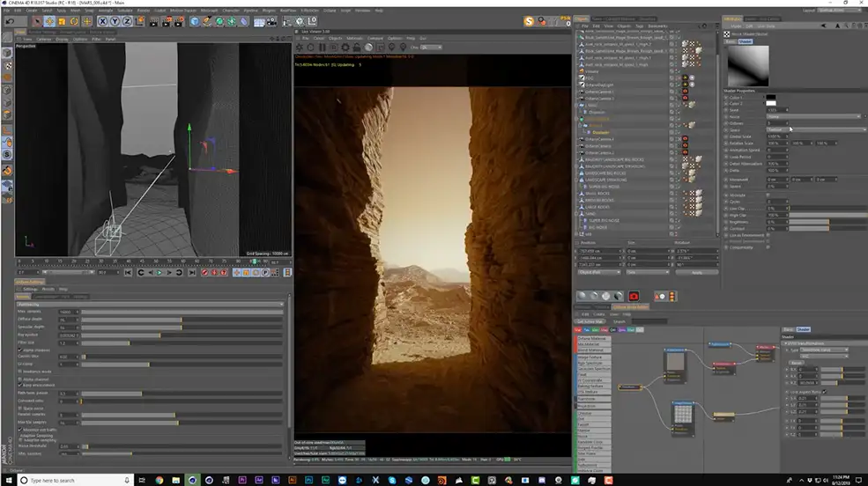Open the Noise type dropdown
Viewport: 868px width, 486px height.
click(x=813, y=117)
